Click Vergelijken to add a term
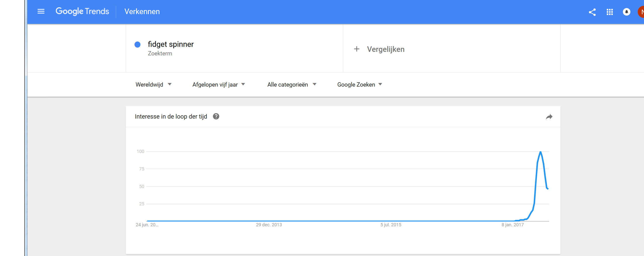 [386, 49]
